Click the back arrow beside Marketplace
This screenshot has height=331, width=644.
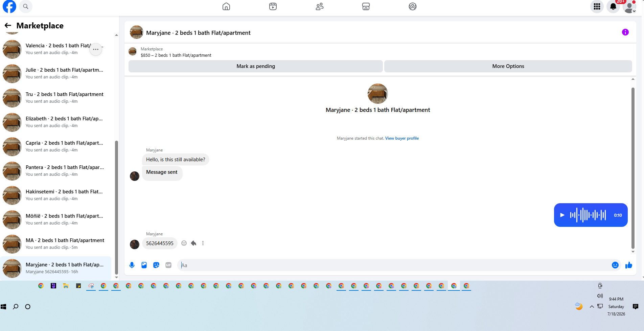(x=8, y=25)
